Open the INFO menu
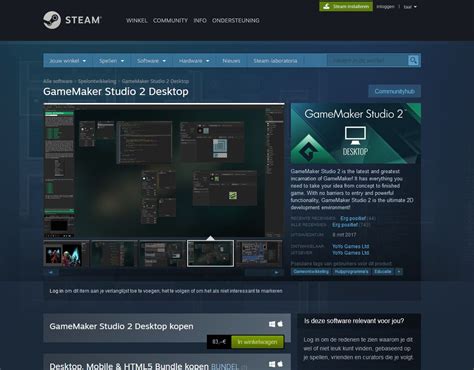 click(200, 20)
